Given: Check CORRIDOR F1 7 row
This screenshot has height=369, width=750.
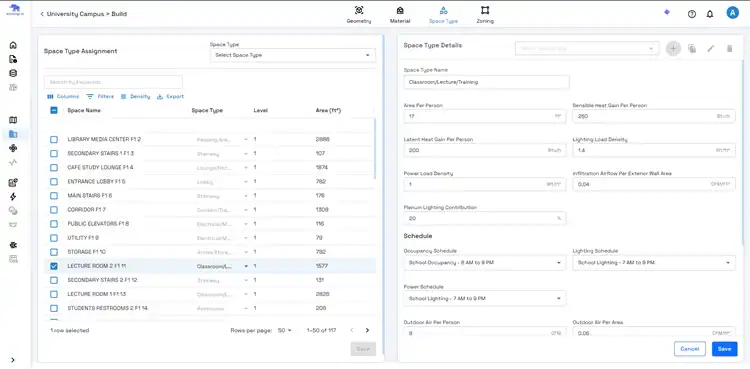Looking at the screenshot, I should [x=54, y=210].
